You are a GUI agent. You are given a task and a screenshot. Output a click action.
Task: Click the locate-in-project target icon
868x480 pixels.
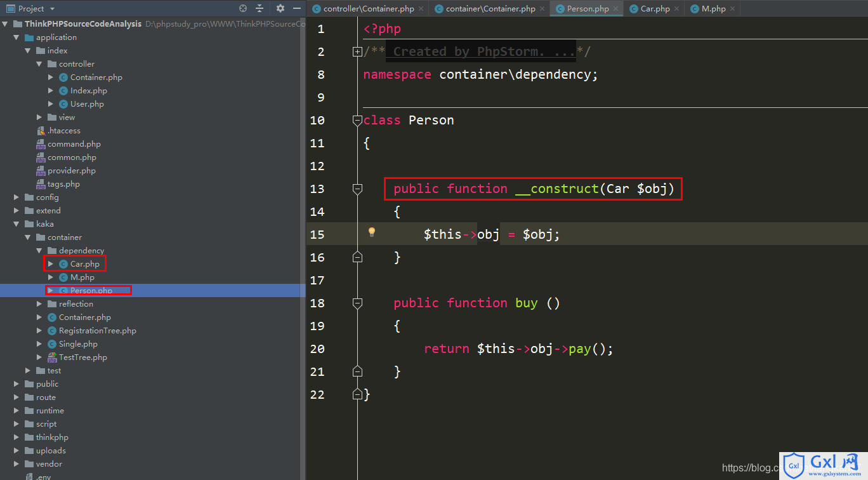[243, 8]
